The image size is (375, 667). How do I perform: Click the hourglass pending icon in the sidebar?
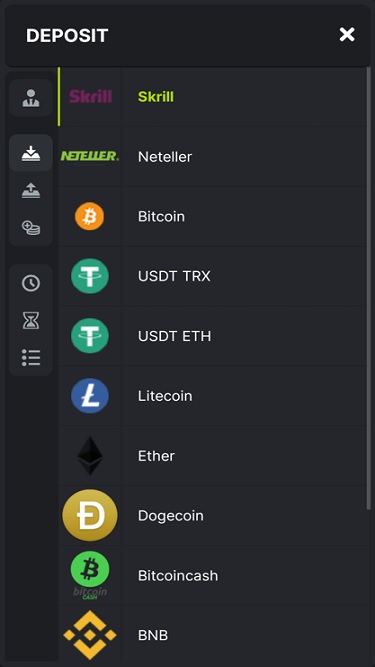31,320
